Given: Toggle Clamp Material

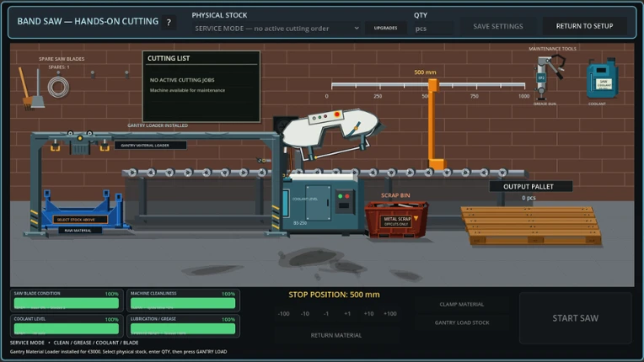Looking at the screenshot, I should [462, 304].
